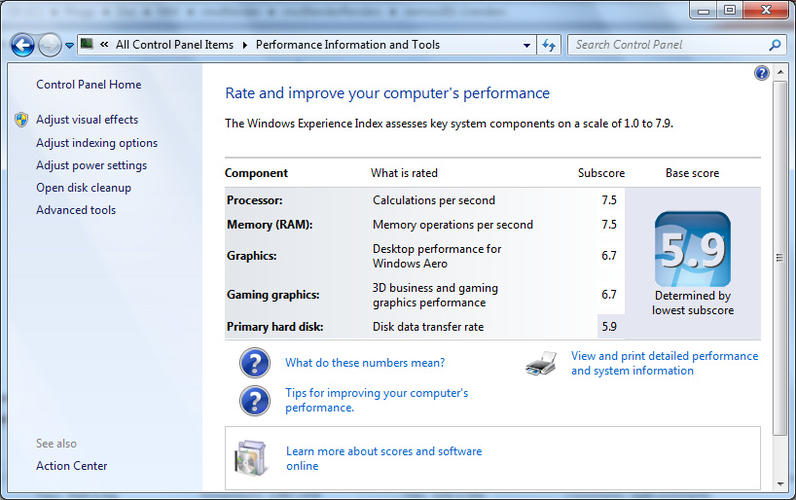This screenshot has height=500, width=796.
Task: Open Action Center under See also
Action: click(72, 466)
